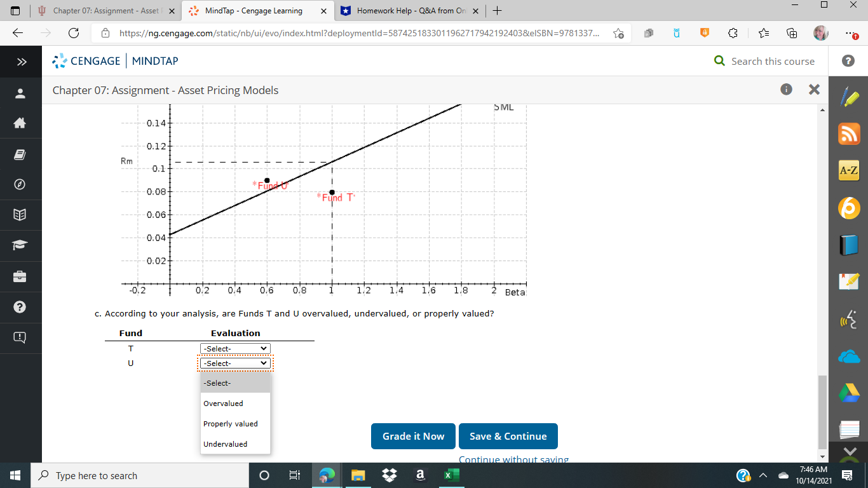Image resolution: width=868 pixels, height=488 pixels.
Task: Select the highlighter pen tool in right dock
Action: 849,97
